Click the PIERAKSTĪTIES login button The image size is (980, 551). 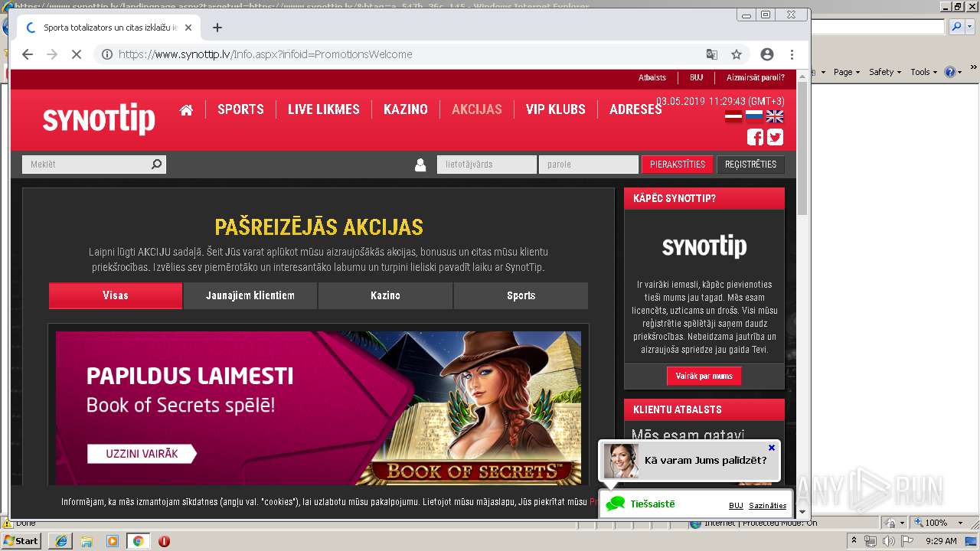(x=678, y=165)
